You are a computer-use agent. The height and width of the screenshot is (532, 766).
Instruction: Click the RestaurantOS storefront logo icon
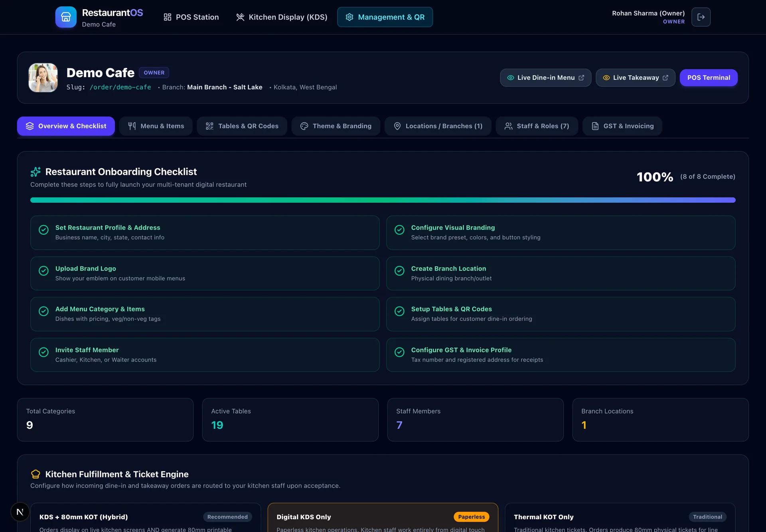tap(66, 17)
